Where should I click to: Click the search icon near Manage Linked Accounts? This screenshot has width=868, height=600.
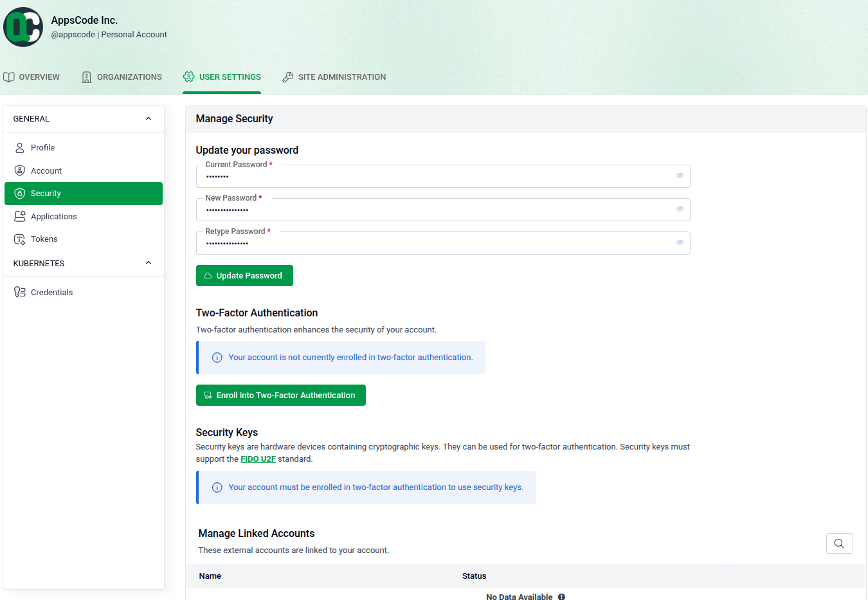click(x=839, y=543)
